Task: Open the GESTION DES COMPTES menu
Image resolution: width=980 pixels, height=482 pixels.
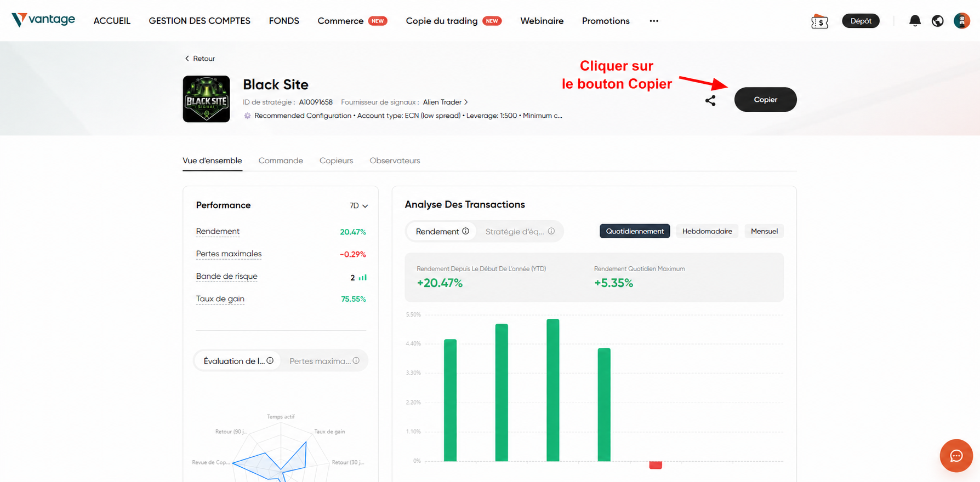Action: [x=200, y=21]
